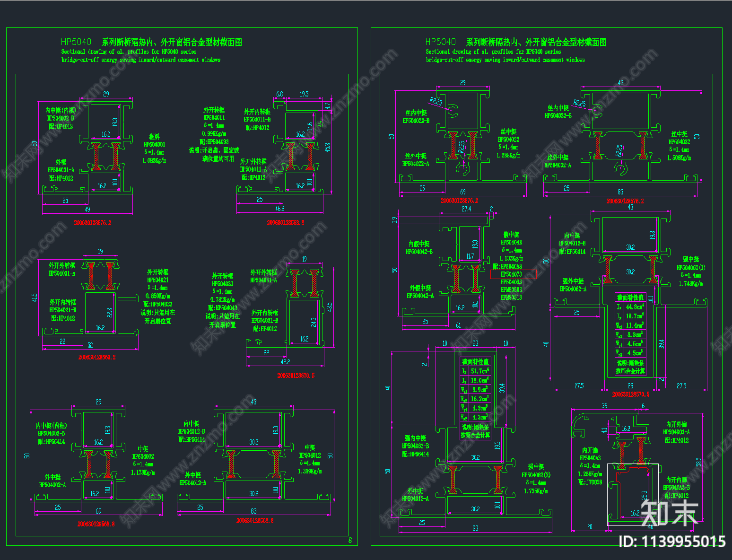
Task: Click the 27.4 top dimension
Action: [466, 209]
